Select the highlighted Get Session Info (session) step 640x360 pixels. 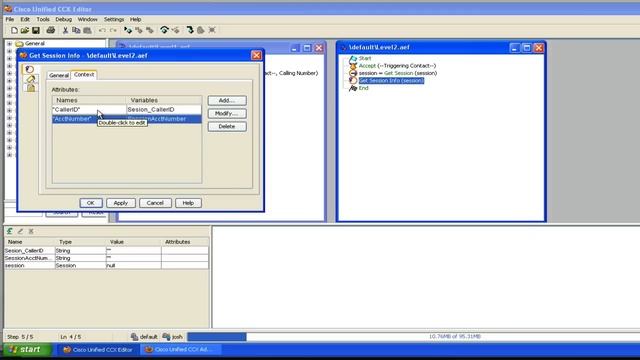tap(391, 81)
